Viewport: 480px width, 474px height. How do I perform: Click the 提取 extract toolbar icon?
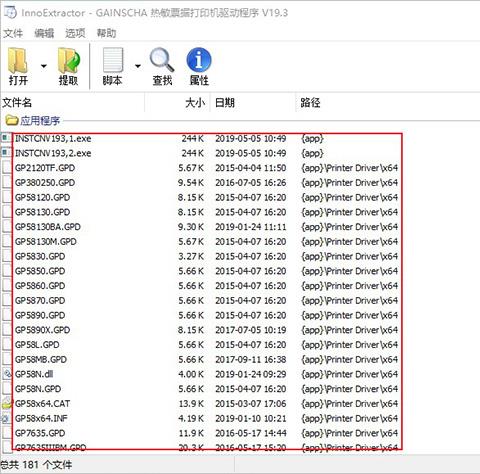69,66
